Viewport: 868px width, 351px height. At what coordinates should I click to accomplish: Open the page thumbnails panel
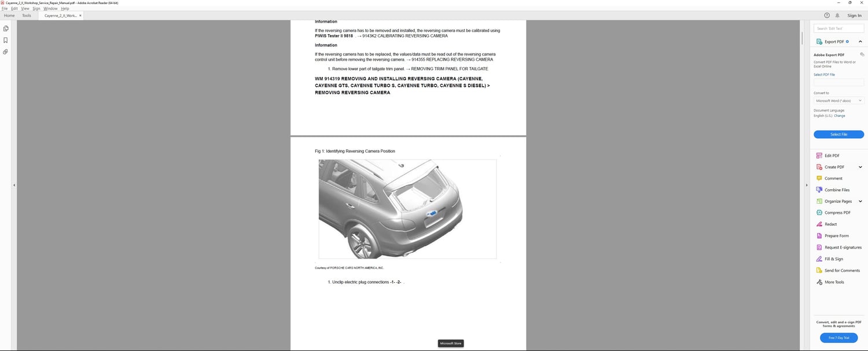6,28
